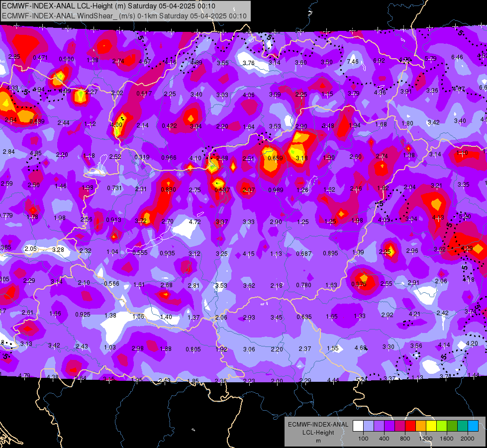This screenshot has width=487, height=448.
Task: Select the light lavender legend swatch
Action: point(369,426)
